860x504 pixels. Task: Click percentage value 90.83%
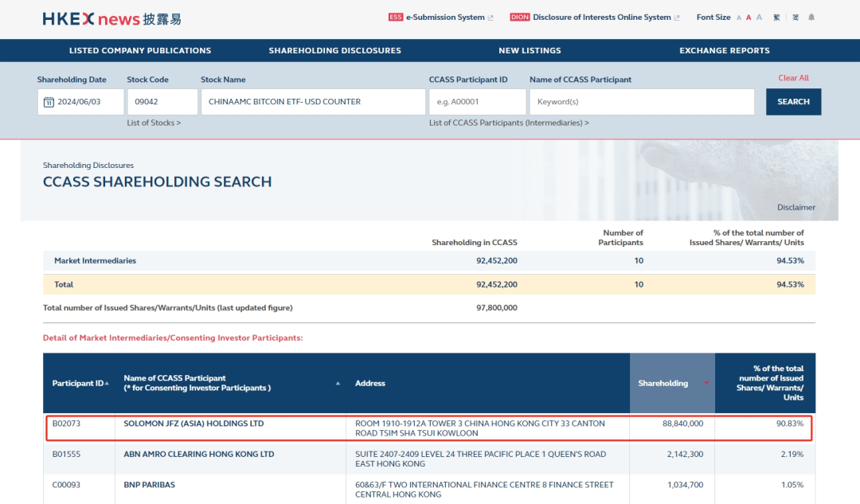(x=790, y=424)
